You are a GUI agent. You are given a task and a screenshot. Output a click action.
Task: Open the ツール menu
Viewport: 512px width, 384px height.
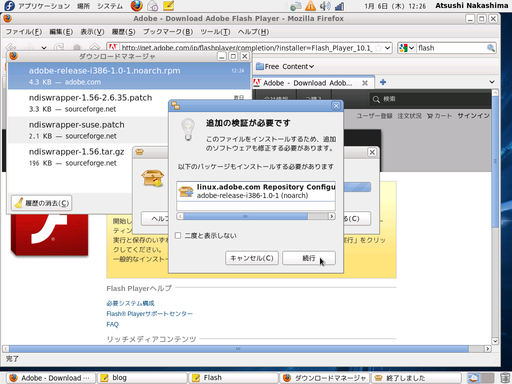click(215, 32)
